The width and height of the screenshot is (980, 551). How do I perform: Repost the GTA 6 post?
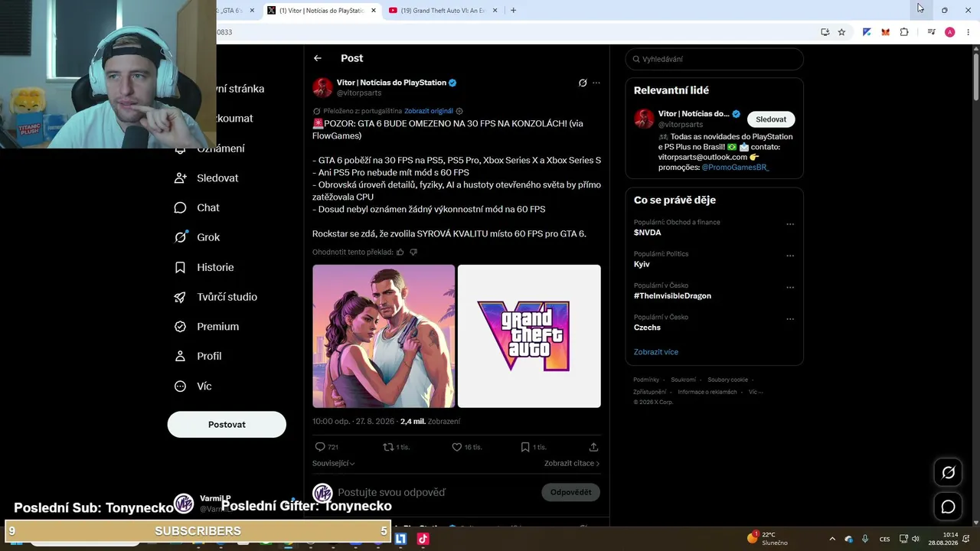pyautogui.click(x=388, y=447)
